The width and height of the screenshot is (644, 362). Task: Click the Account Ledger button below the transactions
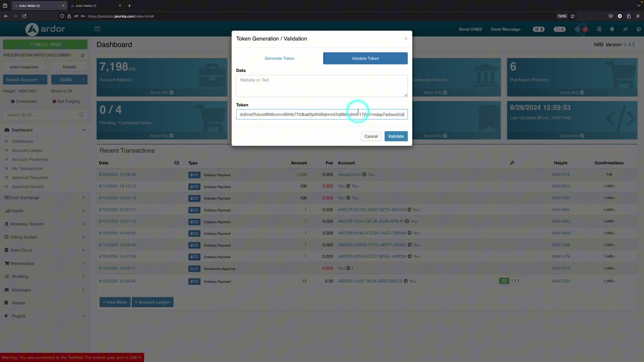click(x=152, y=302)
